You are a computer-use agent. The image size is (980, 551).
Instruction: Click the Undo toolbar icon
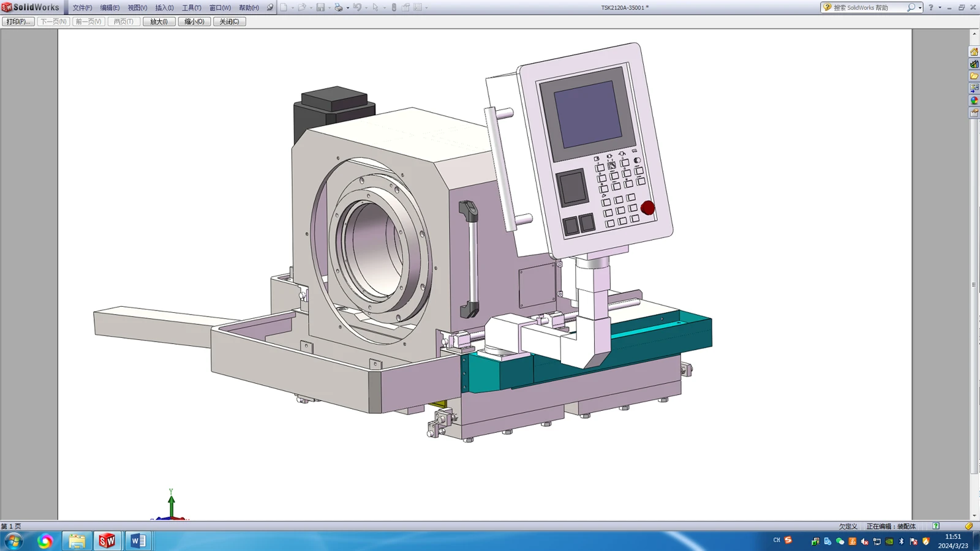pos(357,7)
